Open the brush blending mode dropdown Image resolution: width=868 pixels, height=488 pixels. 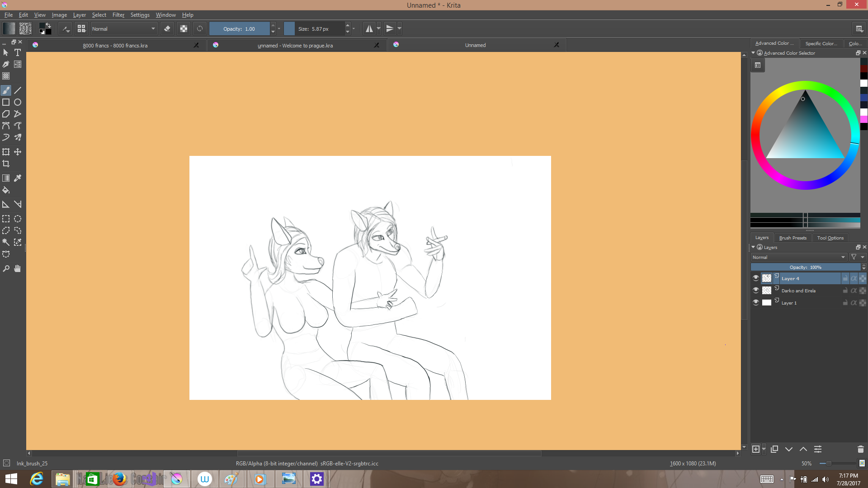[123, 28]
